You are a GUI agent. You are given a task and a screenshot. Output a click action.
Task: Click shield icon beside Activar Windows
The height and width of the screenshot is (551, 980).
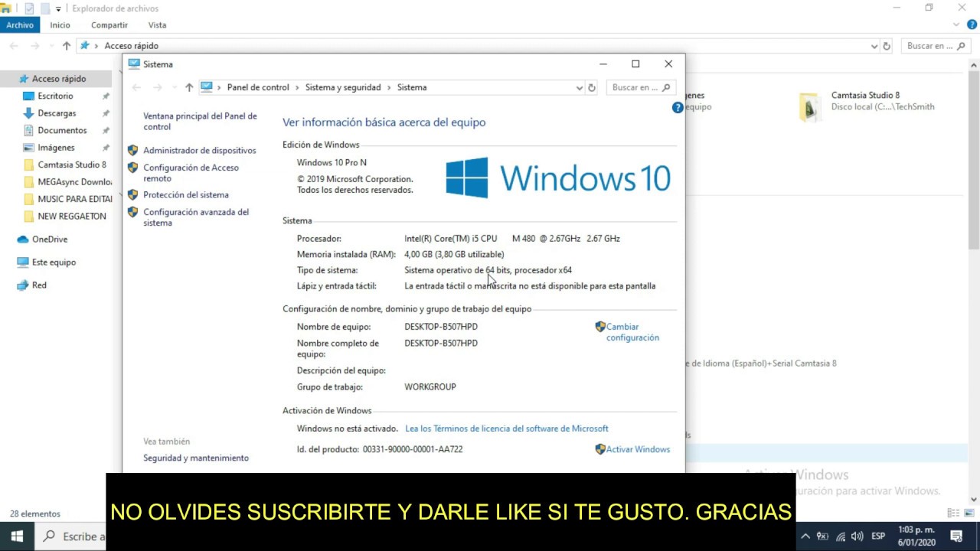coord(600,449)
